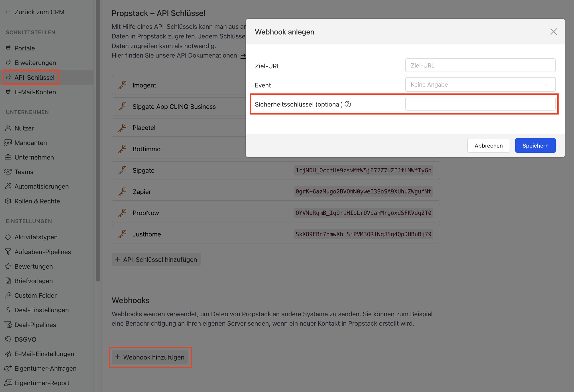Viewport: 574px width, 392px height.
Task: Click the Automatisierungen magic wand icon
Action: (x=8, y=186)
